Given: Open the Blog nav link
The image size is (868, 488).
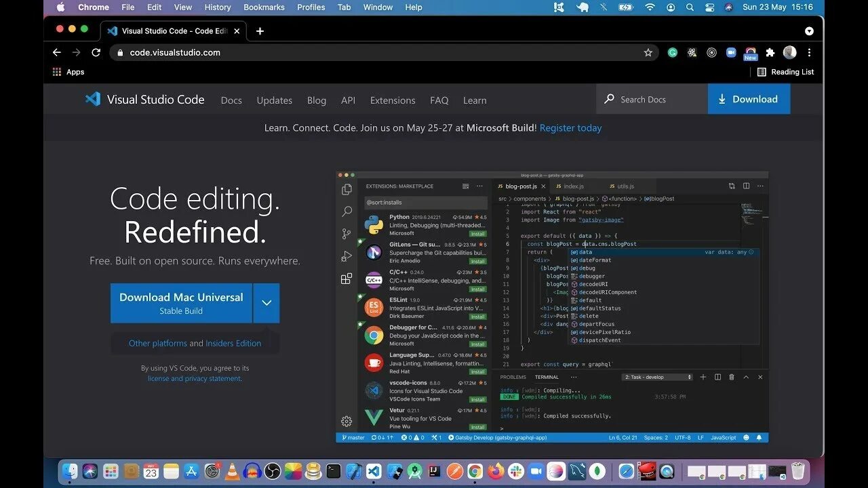Looking at the screenshot, I should (x=317, y=100).
